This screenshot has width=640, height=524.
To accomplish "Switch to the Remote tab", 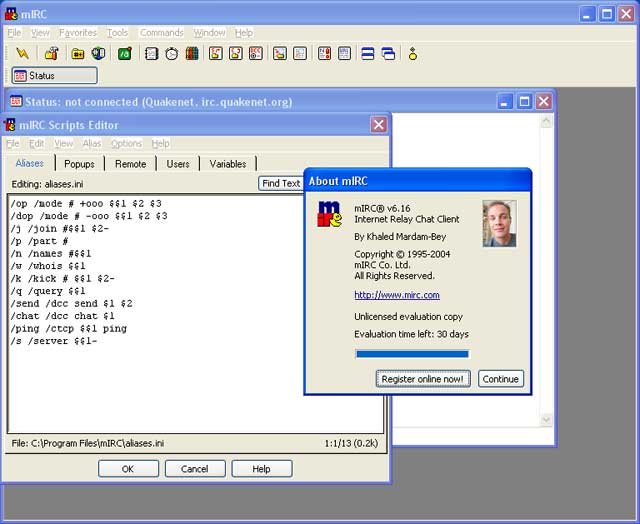I will (x=130, y=164).
